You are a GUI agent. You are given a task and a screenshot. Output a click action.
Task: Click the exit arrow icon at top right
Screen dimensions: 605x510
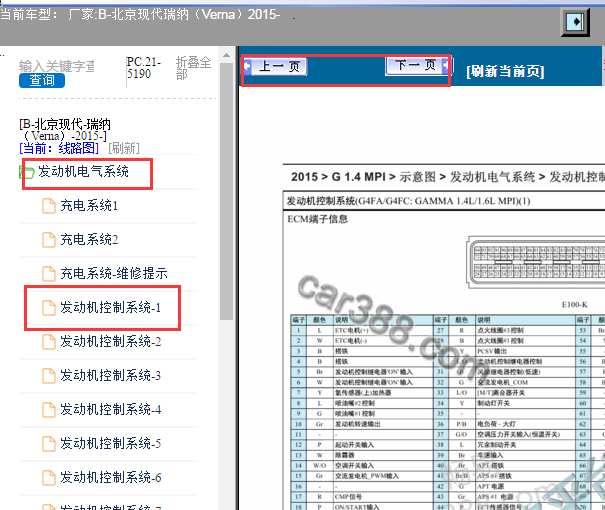pos(575,22)
